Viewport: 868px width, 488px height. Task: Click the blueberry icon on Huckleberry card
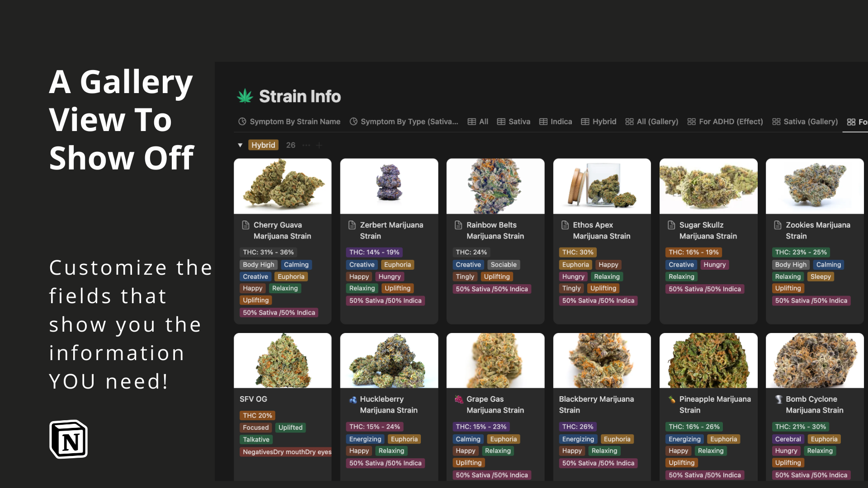click(353, 399)
